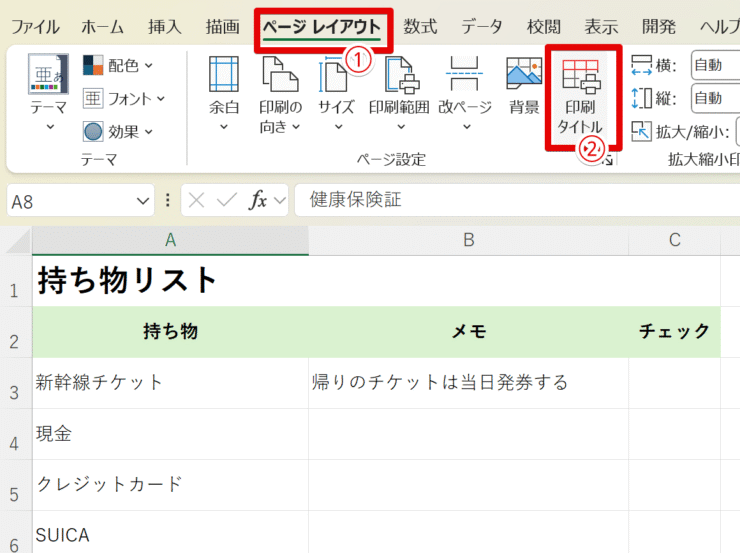The image size is (740, 553).
Task: Open the フォント theme fonts menu
Action: pyautogui.click(x=124, y=99)
